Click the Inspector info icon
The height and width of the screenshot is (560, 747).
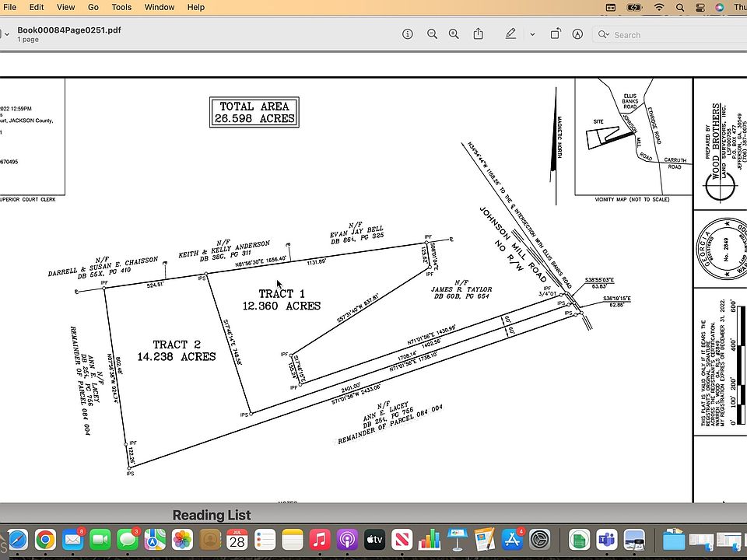click(407, 34)
